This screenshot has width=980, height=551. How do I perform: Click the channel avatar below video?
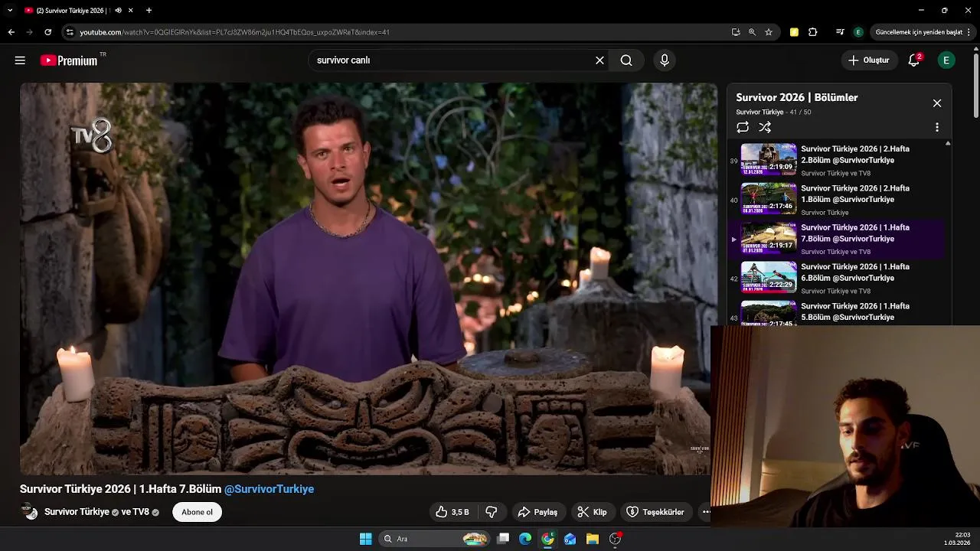tap(29, 512)
